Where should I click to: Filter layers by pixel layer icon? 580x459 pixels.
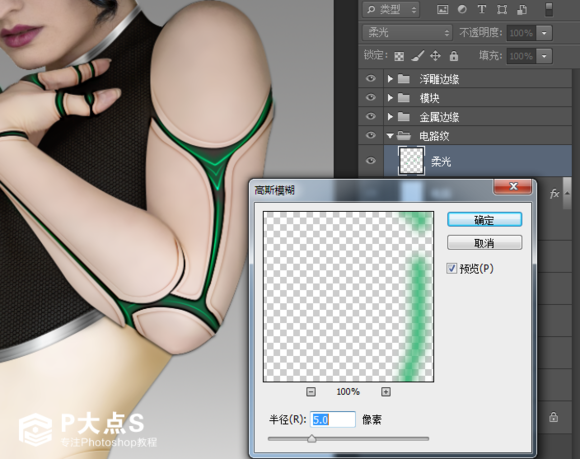(x=442, y=10)
